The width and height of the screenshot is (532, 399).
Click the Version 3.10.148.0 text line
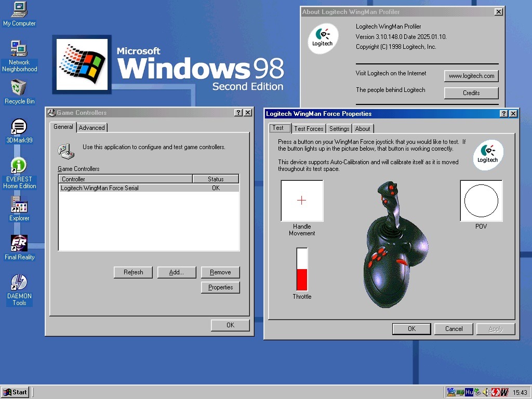pos(401,37)
